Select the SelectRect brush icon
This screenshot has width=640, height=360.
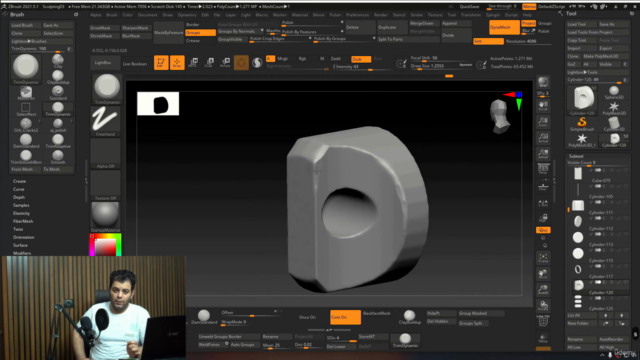click(26, 109)
